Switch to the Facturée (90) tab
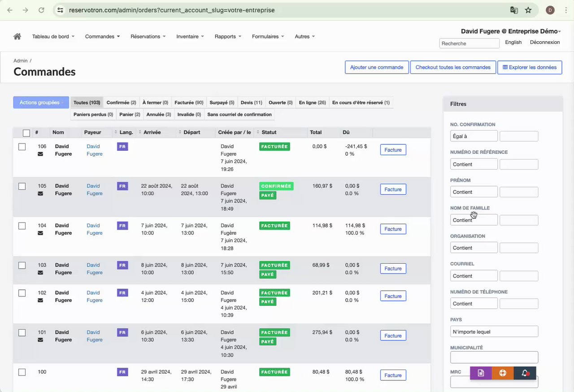 click(189, 102)
